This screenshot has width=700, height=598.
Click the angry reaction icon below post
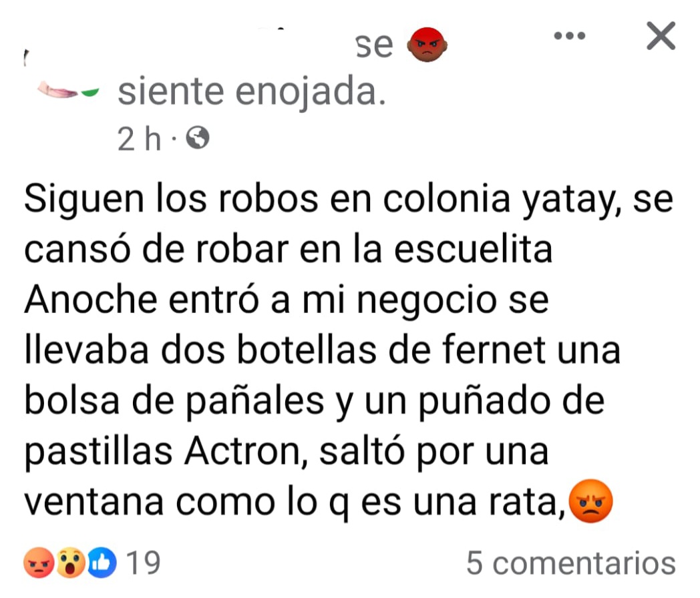39,563
